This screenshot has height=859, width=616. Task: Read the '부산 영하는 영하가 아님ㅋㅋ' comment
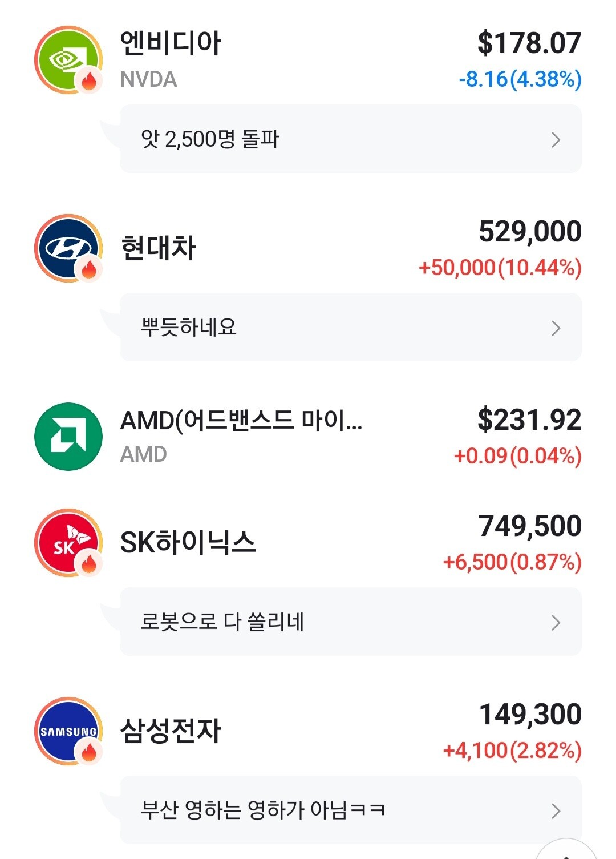tap(263, 810)
